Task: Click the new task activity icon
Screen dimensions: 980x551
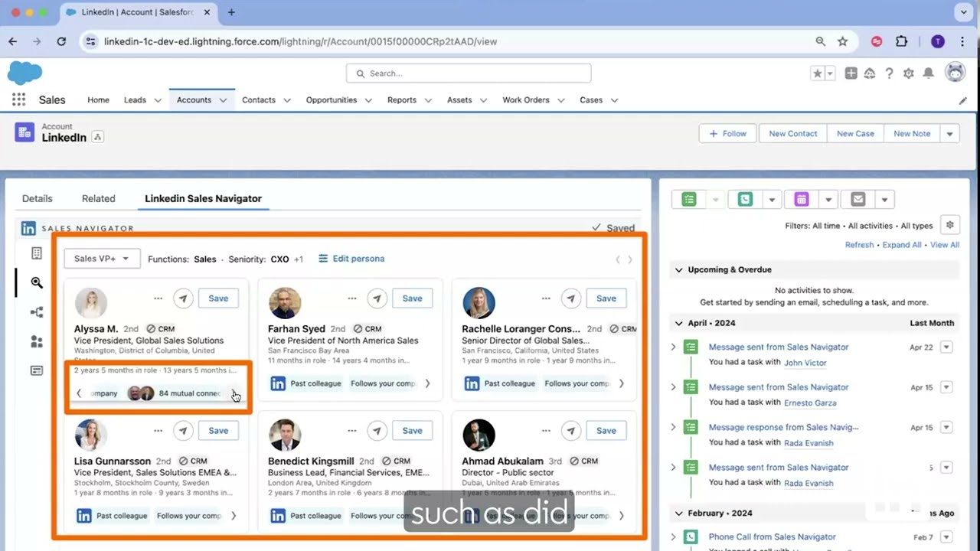Action: (689, 200)
